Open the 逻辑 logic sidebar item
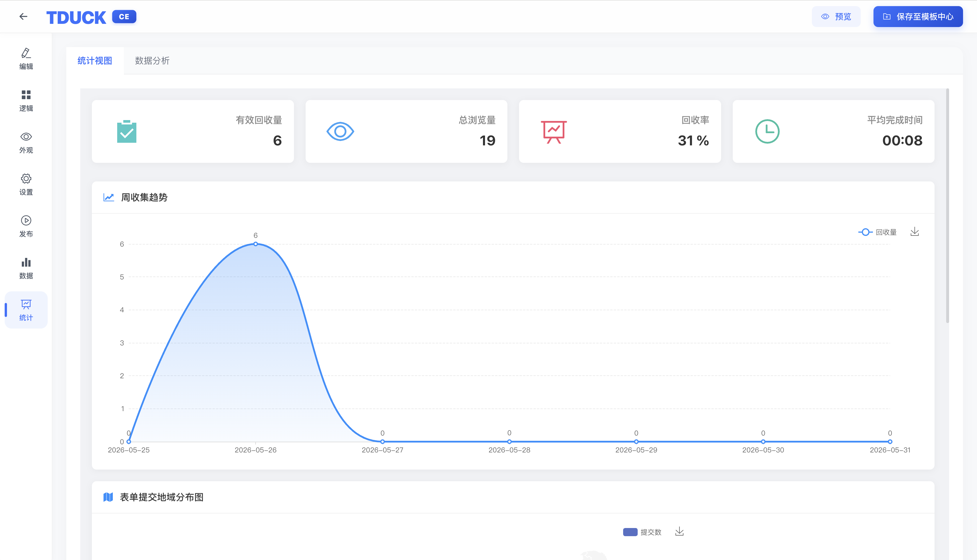 click(x=26, y=101)
